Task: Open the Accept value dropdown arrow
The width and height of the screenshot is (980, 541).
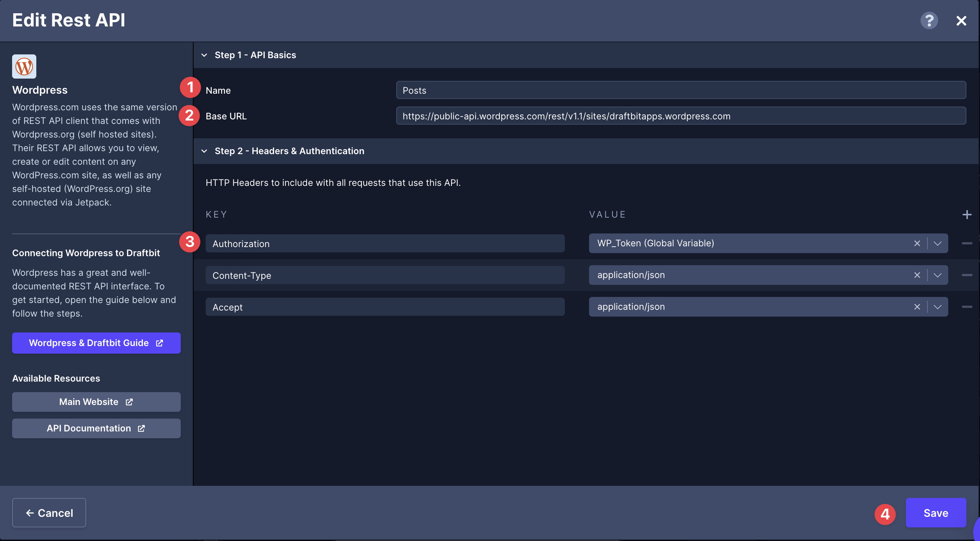Action: point(937,307)
